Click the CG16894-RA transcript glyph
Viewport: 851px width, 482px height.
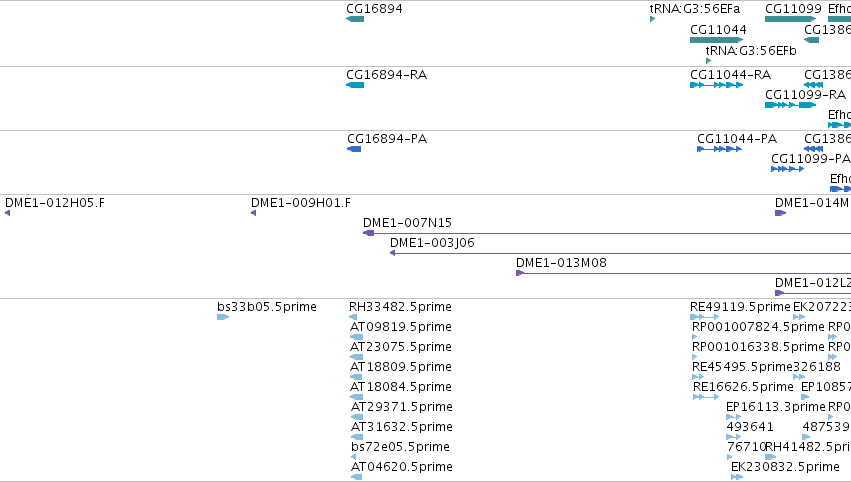click(x=355, y=85)
